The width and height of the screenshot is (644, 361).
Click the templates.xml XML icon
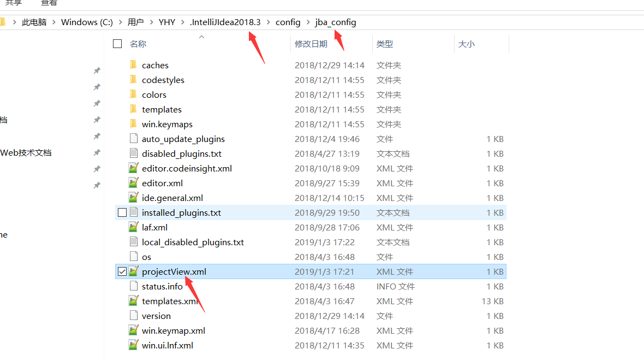(x=134, y=300)
